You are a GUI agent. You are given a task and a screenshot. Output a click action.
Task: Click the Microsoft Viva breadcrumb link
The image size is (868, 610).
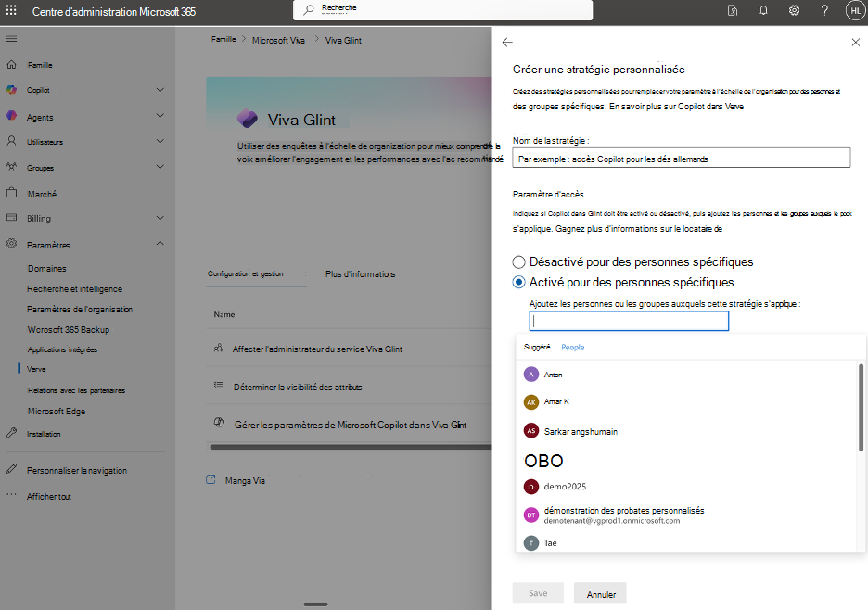[278, 41]
